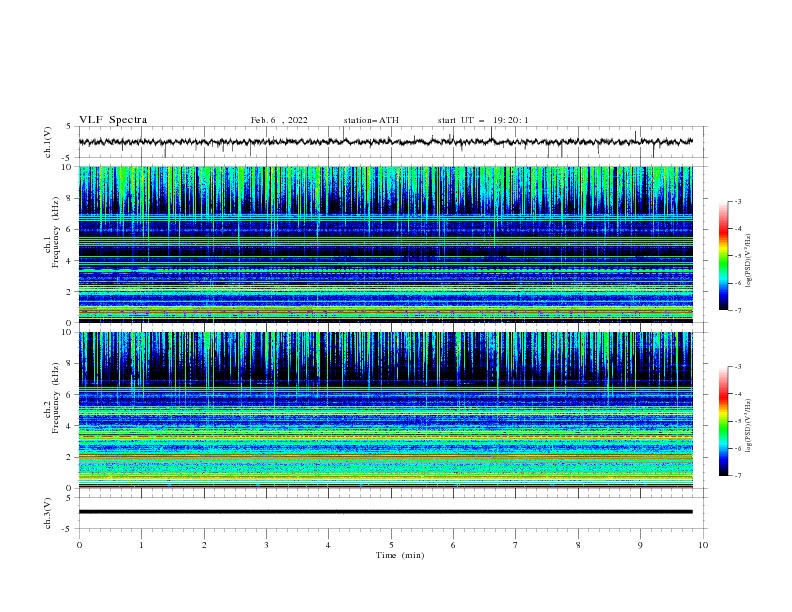Image resolution: width=792 pixels, height=612 pixels.
Task: Click the ch.2 PSD color bar
Action: 723,421
